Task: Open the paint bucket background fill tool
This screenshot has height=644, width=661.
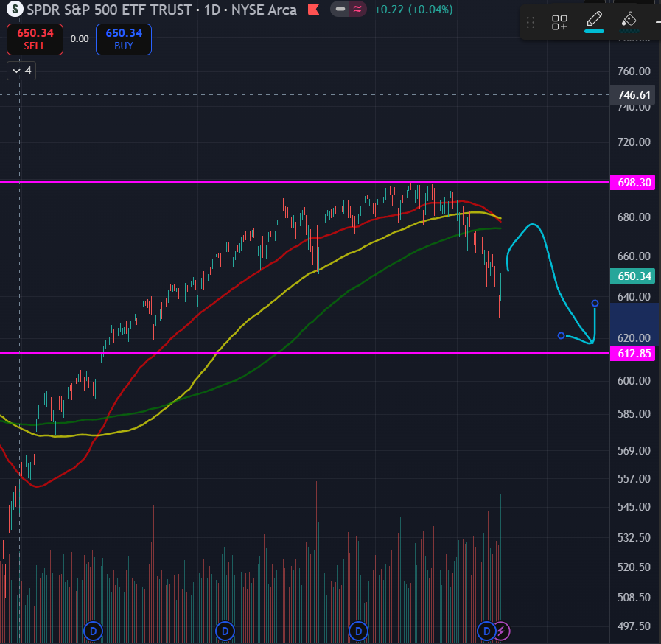Action: pos(629,21)
